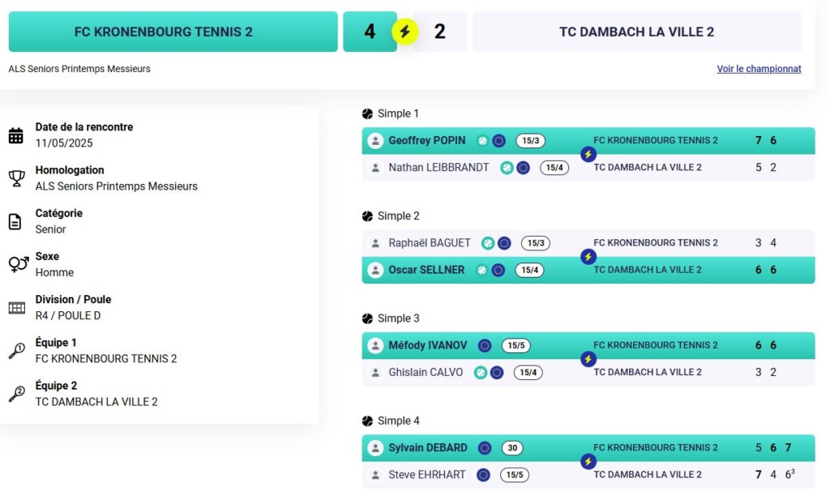This screenshot has width=830, height=504.
Task: Click the 30 ranking badge of Sylvain DEBARD
Action: [512, 448]
